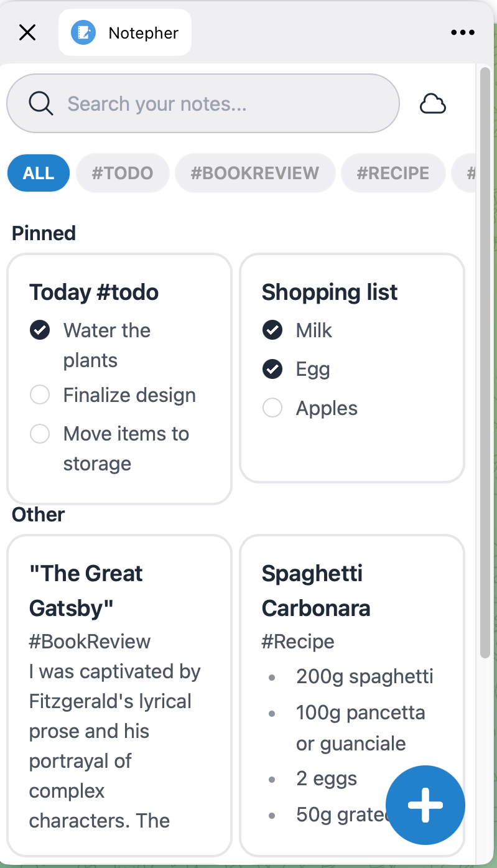Uncheck Milk in the Shopping list
The width and height of the screenshot is (497, 868).
(x=272, y=330)
